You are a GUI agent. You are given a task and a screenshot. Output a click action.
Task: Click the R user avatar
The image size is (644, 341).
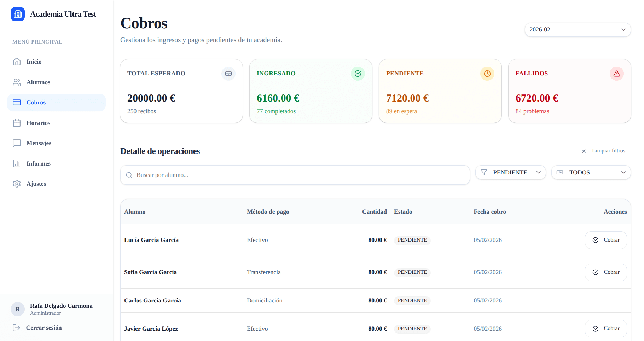(x=18, y=309)
